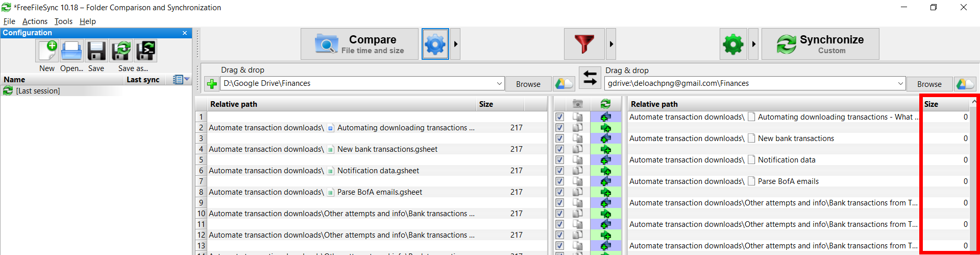Expand the right folder path dropdown

pos(900,83)
